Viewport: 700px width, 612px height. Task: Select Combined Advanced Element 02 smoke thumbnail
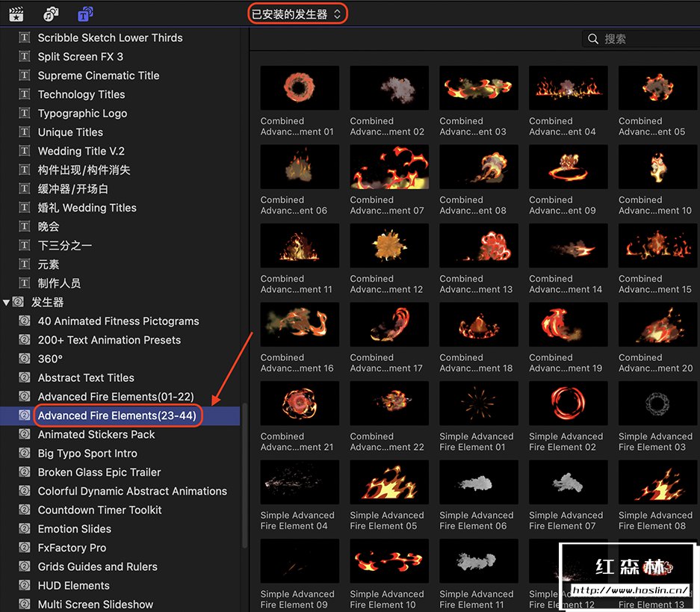pyautogui.click(x=389, y=88)
